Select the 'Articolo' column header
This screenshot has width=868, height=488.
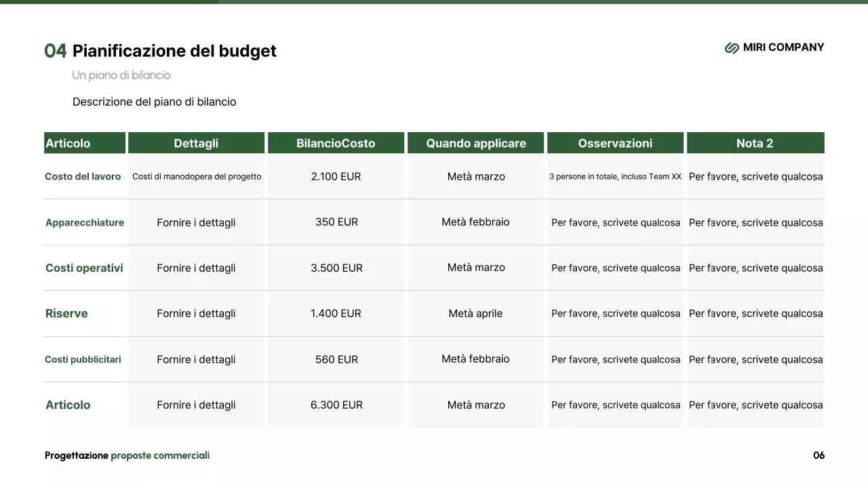[68, 143]
